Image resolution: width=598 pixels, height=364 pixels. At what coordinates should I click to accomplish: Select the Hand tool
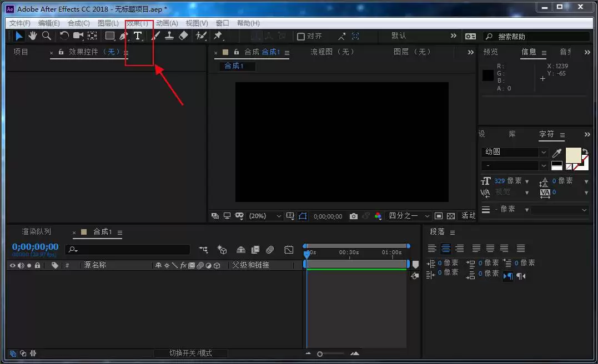pos(33,36)
